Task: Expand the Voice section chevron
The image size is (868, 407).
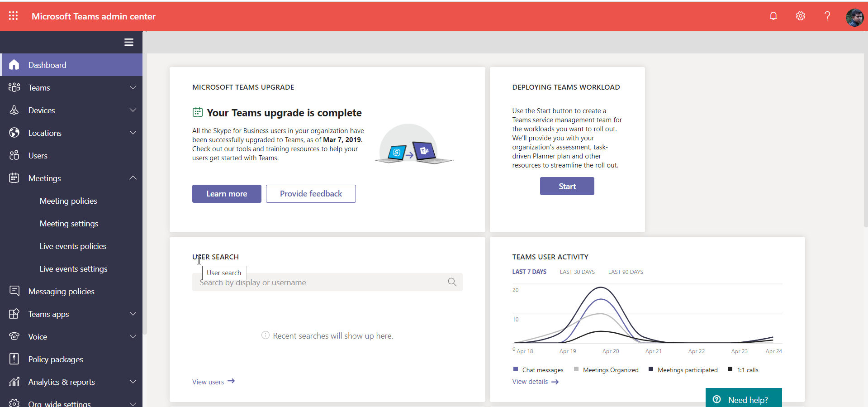Action: click(x=133, y=336)
